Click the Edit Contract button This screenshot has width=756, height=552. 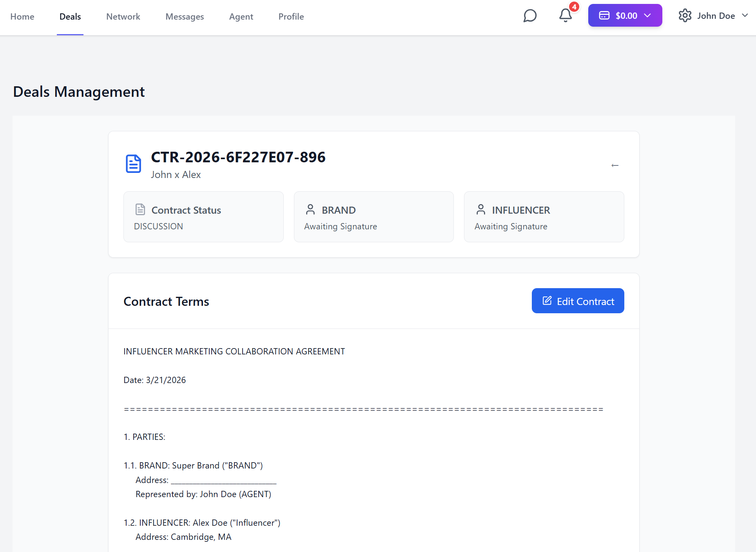[578, 301]
